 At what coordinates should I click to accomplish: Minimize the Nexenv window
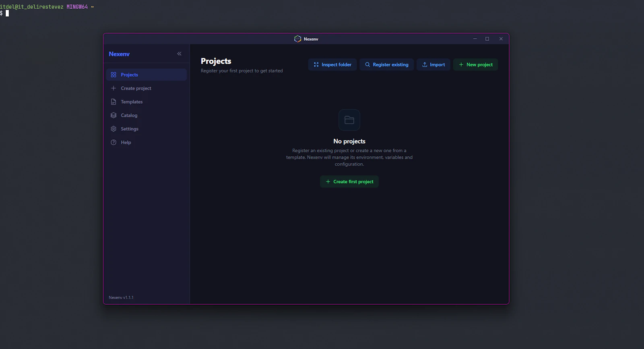tap(475, 39)
